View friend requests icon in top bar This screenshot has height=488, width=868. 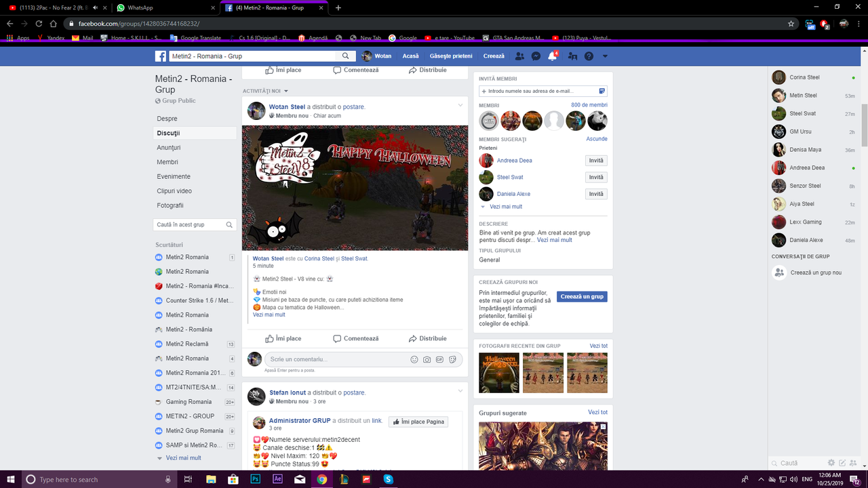point(519,56)
